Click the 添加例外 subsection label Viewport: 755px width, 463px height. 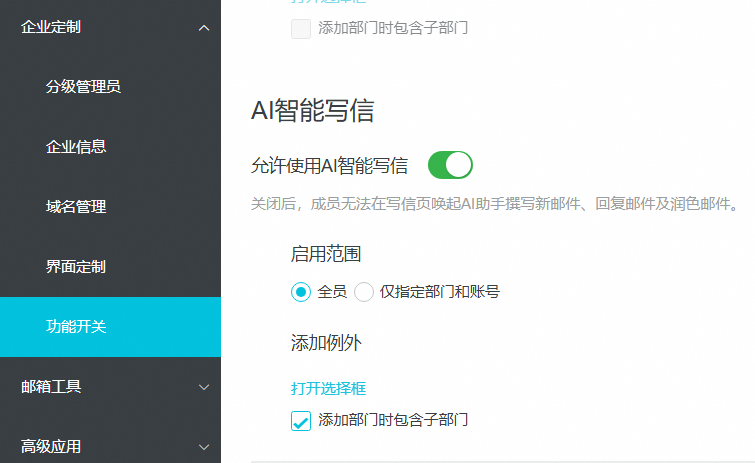(x=325, y=343)
